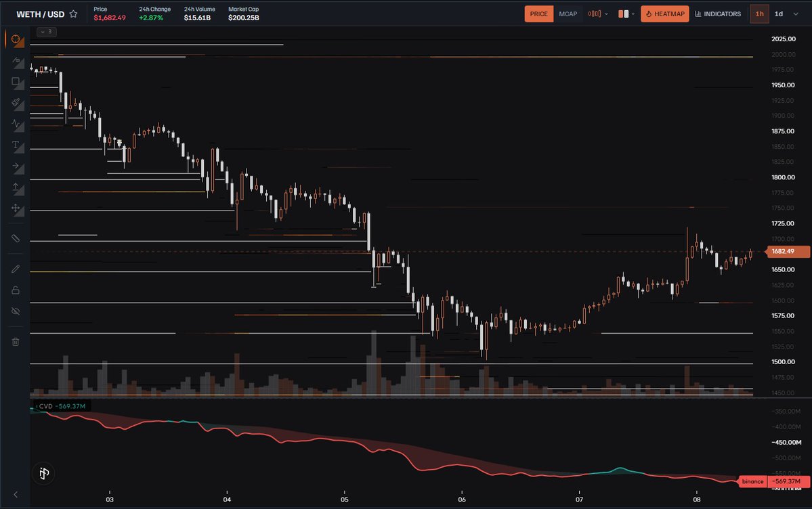The image size is (812, 509).
Task: Select the upward arrow position tool
Action: pos(16,187)
